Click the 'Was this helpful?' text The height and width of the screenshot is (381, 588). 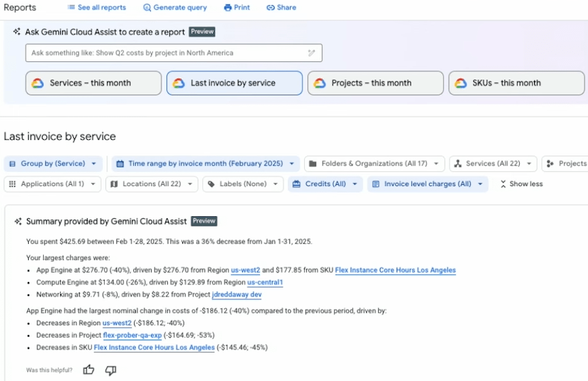[49, 370]
